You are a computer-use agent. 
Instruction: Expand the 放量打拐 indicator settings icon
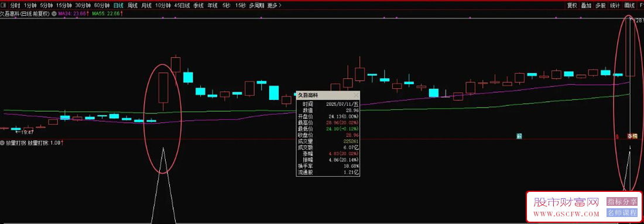click(2, 143)
